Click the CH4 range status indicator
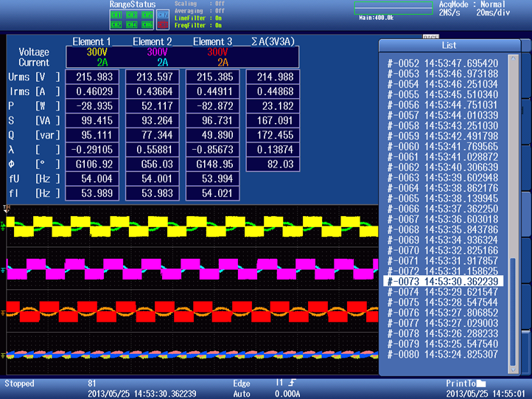 pos(132,24)
